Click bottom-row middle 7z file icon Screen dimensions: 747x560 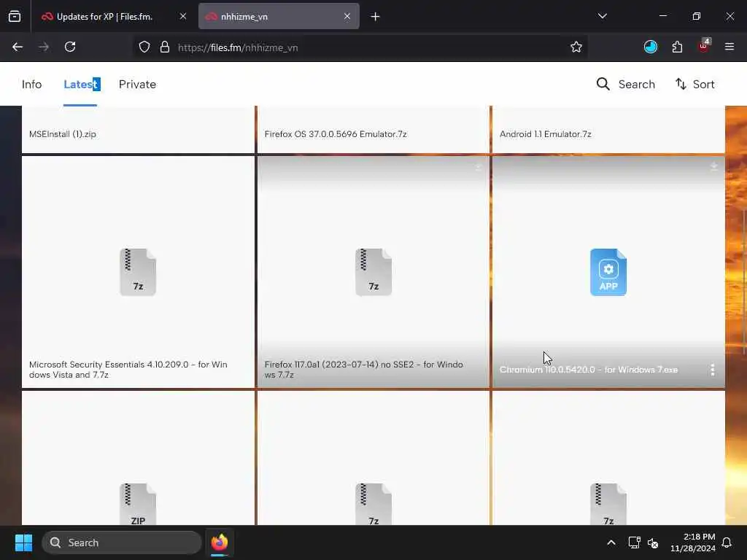pyautogui.click(x=373, y=505)
